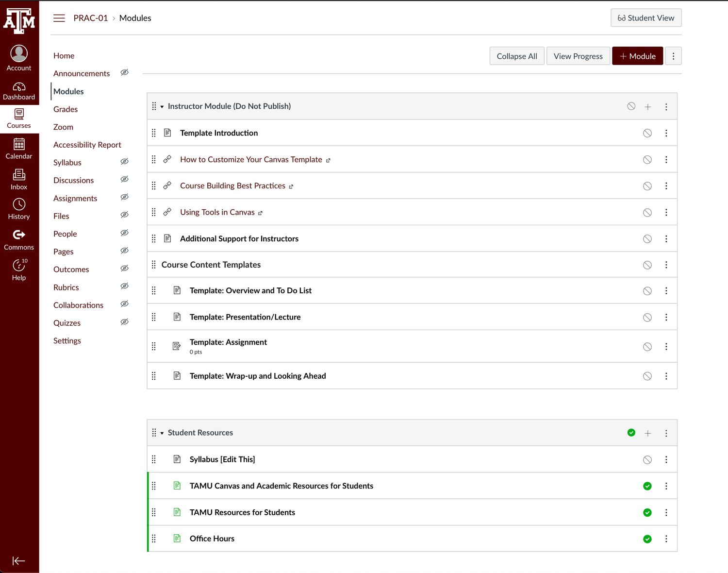Add item to Student Resources with plus icon
Image resolution: width=728 pixels, height=573 pixels.
point(647,433)
